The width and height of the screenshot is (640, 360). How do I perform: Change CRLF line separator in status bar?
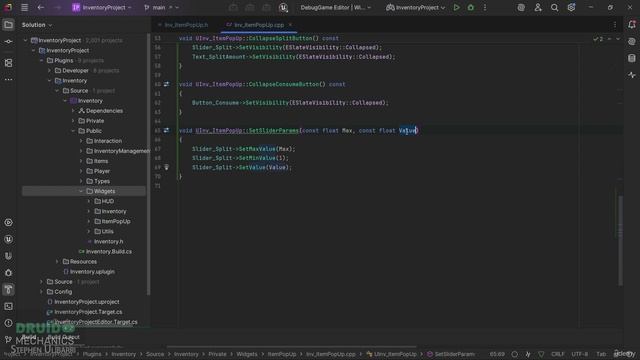pyautogui.click(x=558, y=354)
